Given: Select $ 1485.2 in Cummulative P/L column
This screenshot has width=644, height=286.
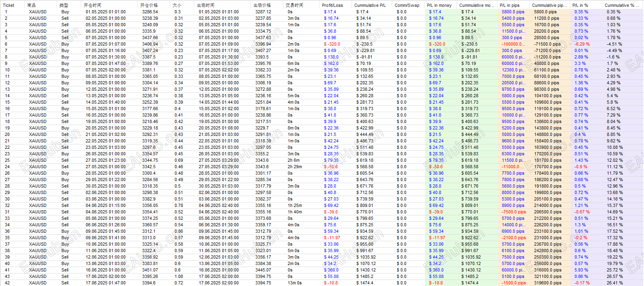Looking at the screenshot, I should (x=365, y=276).
